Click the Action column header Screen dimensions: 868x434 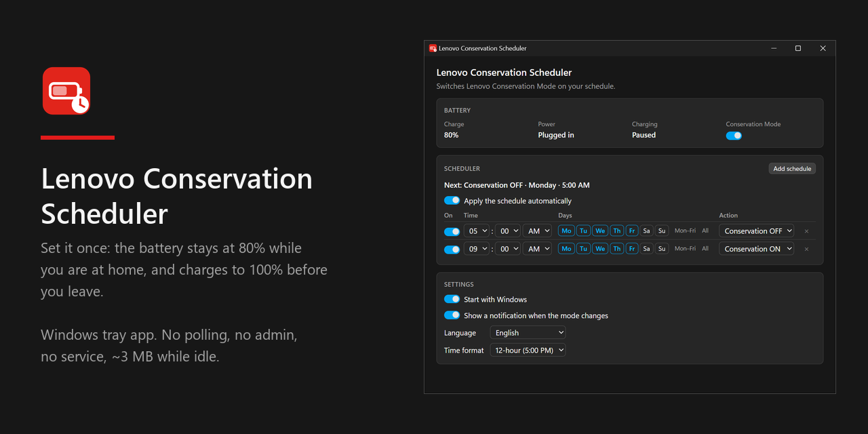coord(728,216)
